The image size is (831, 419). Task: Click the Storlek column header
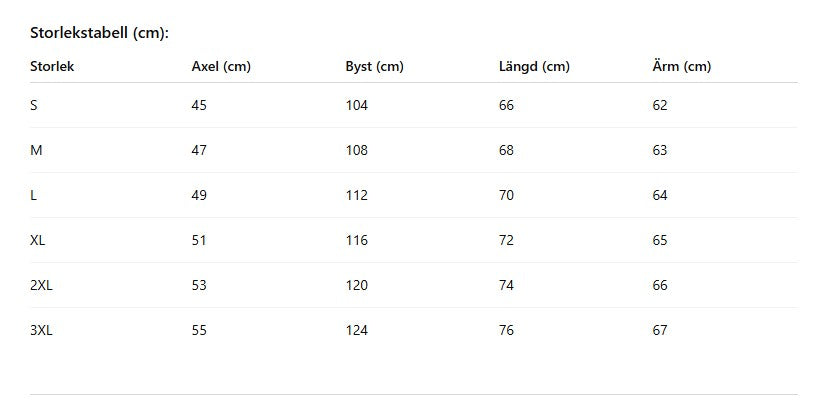pos(52,67)
